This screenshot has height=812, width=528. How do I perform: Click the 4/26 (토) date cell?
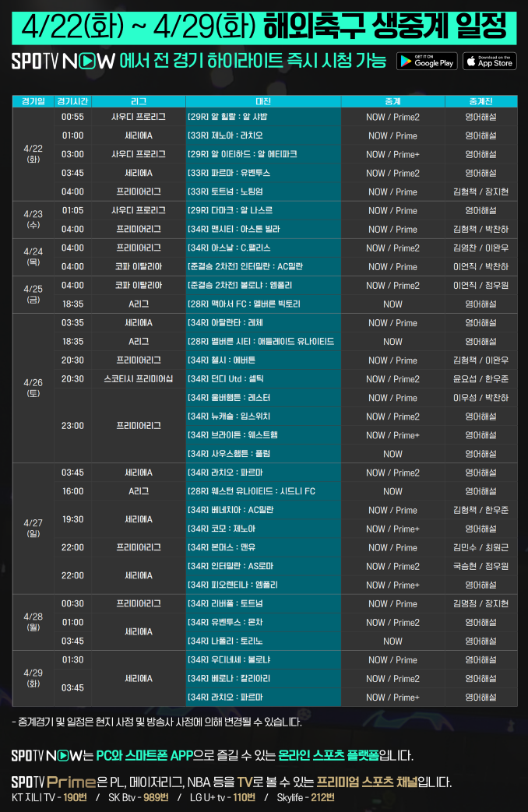(33, 388)
